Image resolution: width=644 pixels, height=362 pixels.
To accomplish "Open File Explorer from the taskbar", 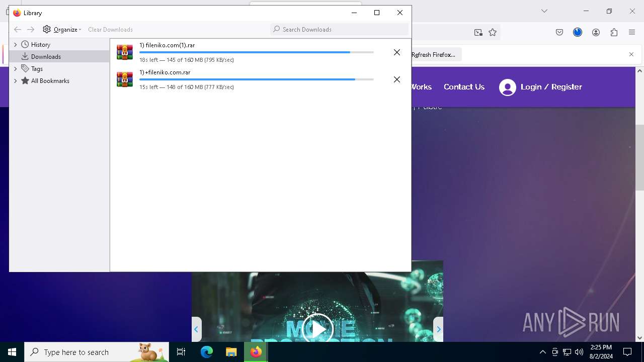I will 231,352.
